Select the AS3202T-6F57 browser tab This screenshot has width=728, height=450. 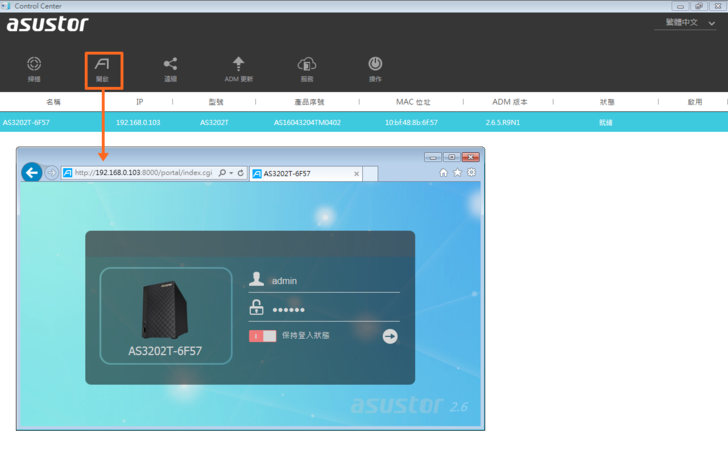300,173
